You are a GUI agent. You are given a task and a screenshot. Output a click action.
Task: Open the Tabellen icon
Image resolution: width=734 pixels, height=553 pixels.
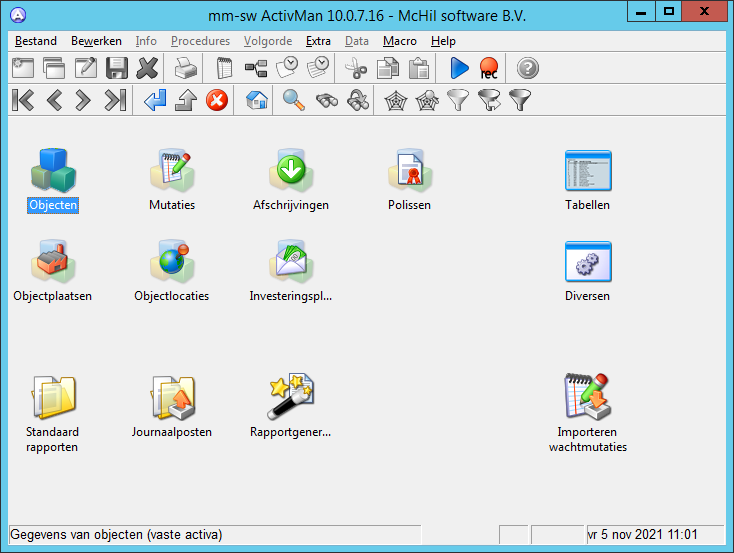tap(588, 170)
